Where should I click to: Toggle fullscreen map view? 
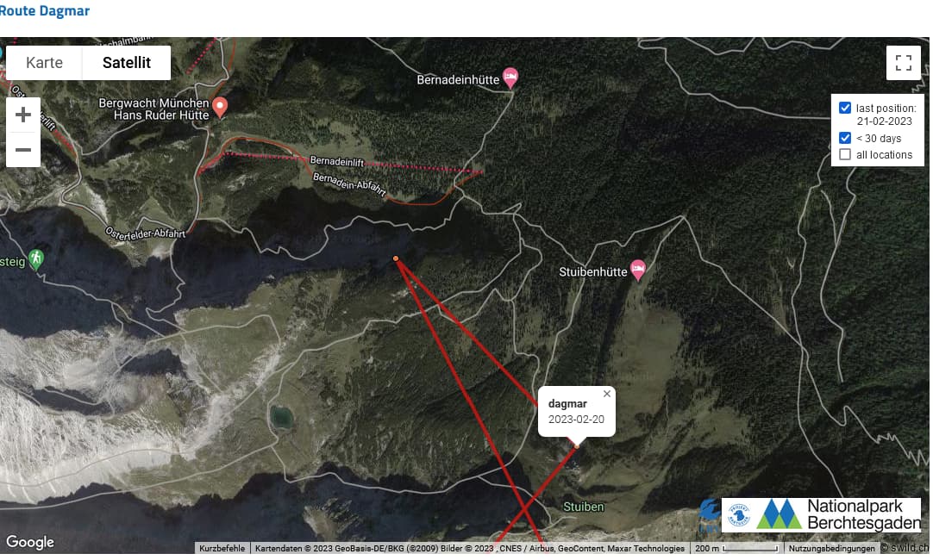point(903,63)
